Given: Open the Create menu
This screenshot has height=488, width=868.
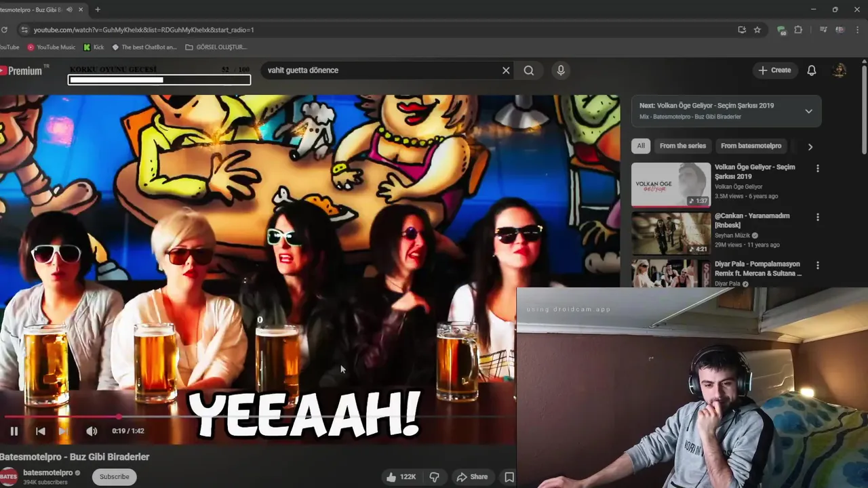Looking at the screenshot, I should coord(774,70).
